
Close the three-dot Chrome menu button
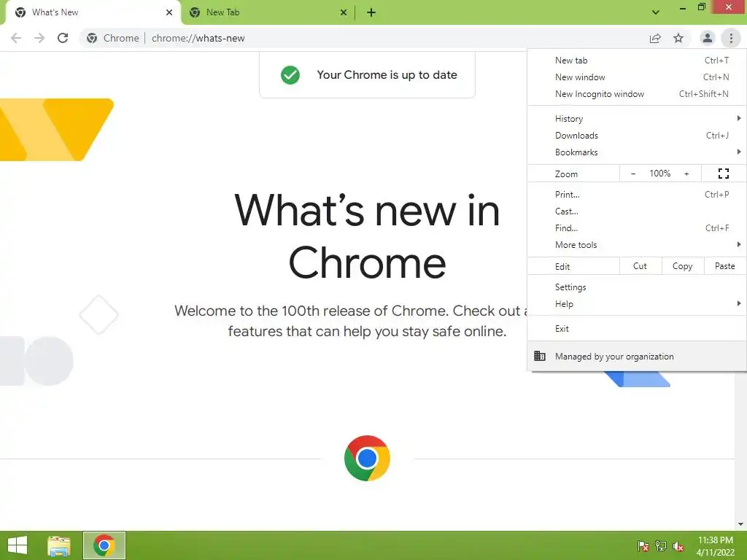pyautogui.click(x=731, y=38)
